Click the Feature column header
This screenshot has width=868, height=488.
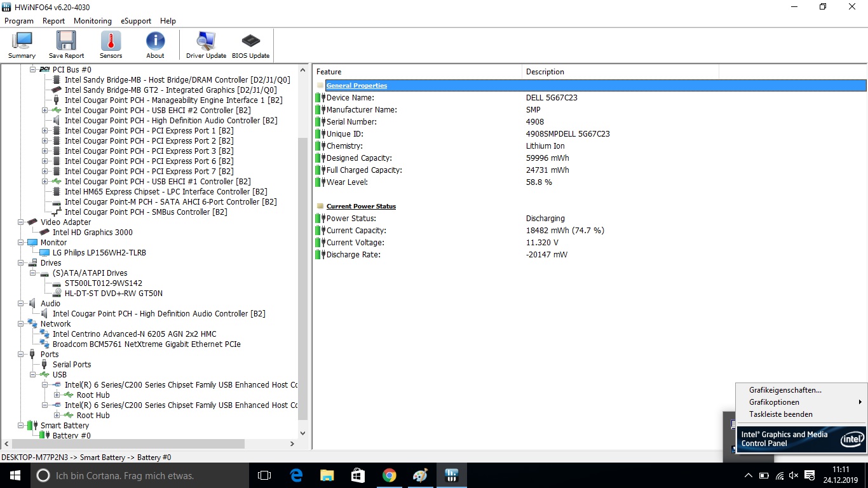click(417, 72)
